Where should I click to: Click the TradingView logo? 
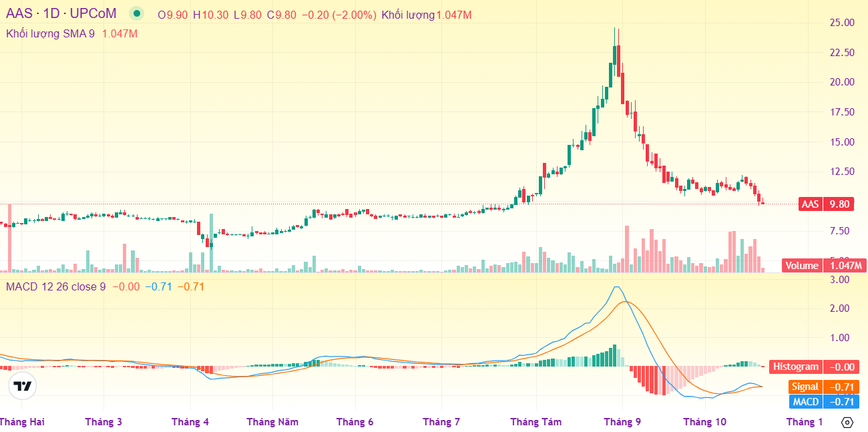23,386
